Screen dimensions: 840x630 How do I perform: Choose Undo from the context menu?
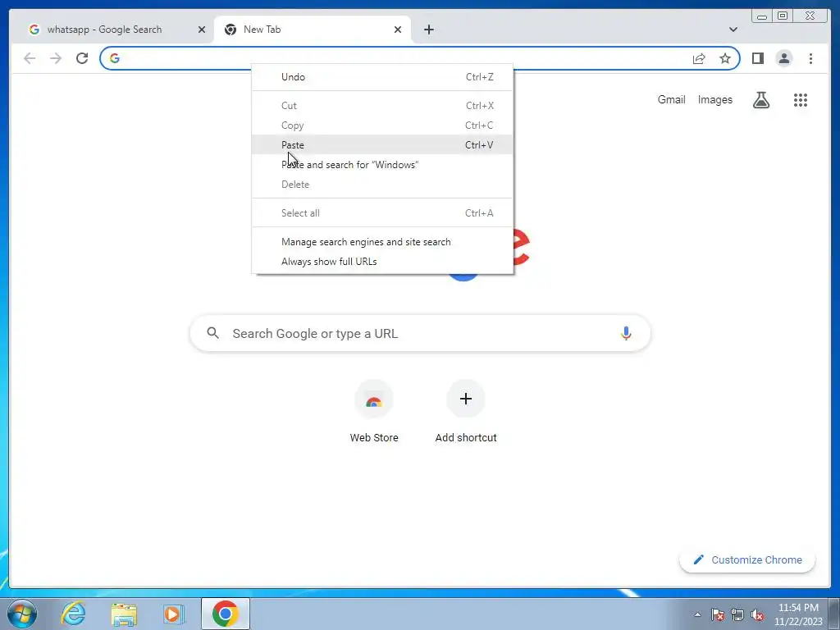click(x=382, y=76)
